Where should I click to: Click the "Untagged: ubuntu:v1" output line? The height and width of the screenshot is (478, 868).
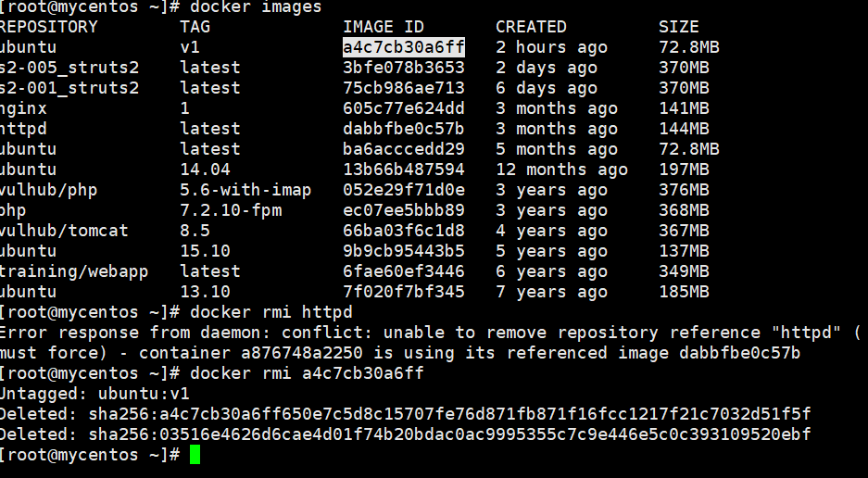tap(94, 394)
